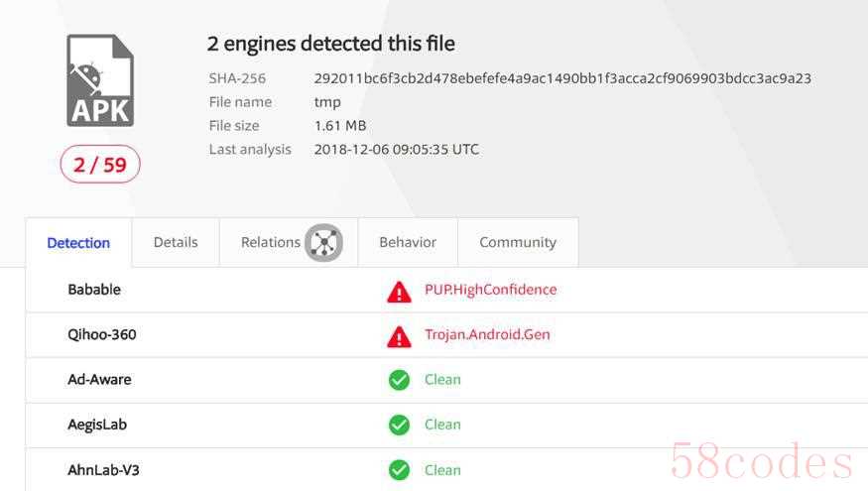The width and height of the screenshot is (868, 491).
Task: Click the green check icon for Ad-Aware
Action: pos(399,380)
